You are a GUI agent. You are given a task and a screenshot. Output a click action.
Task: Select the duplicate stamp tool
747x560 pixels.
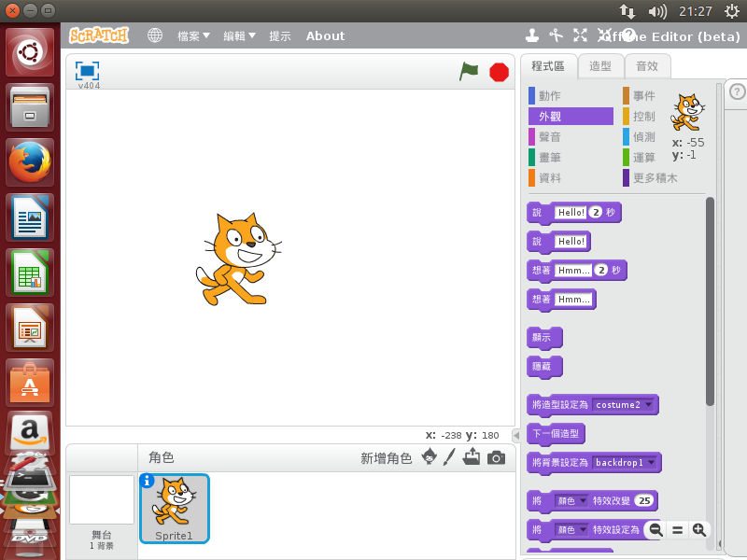click(532, 35)
